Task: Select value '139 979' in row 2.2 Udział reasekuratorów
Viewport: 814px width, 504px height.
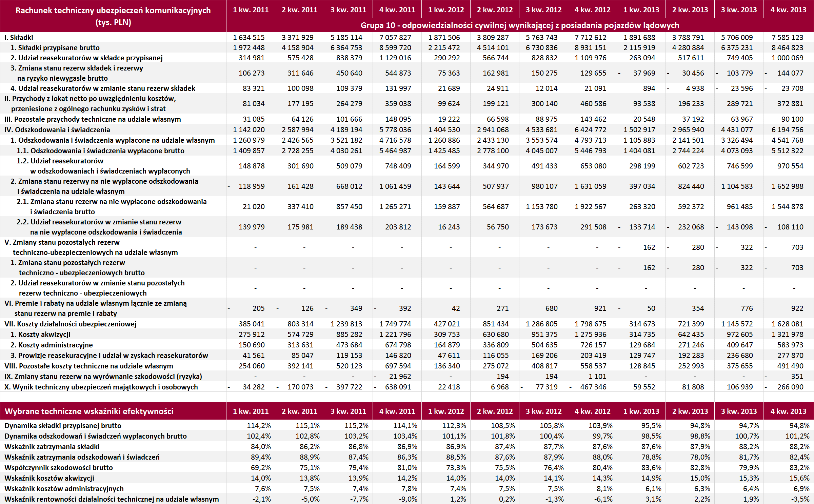Action: (252, 227)
